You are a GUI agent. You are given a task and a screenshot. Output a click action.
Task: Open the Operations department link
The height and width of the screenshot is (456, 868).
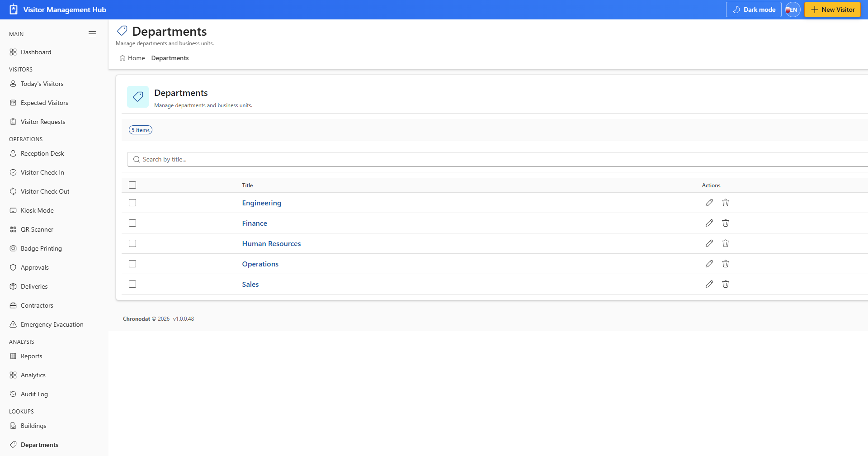point(260,264)
